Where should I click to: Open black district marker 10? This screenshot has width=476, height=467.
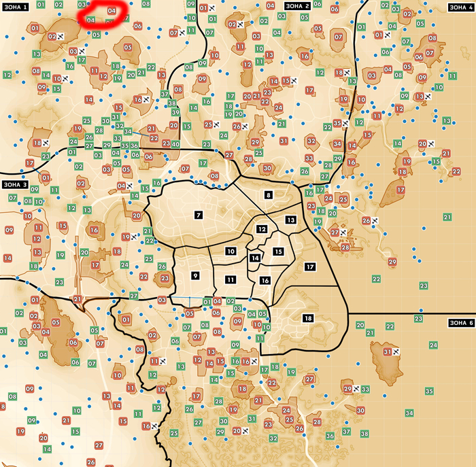pyautogui.click(x=231, y=252)
